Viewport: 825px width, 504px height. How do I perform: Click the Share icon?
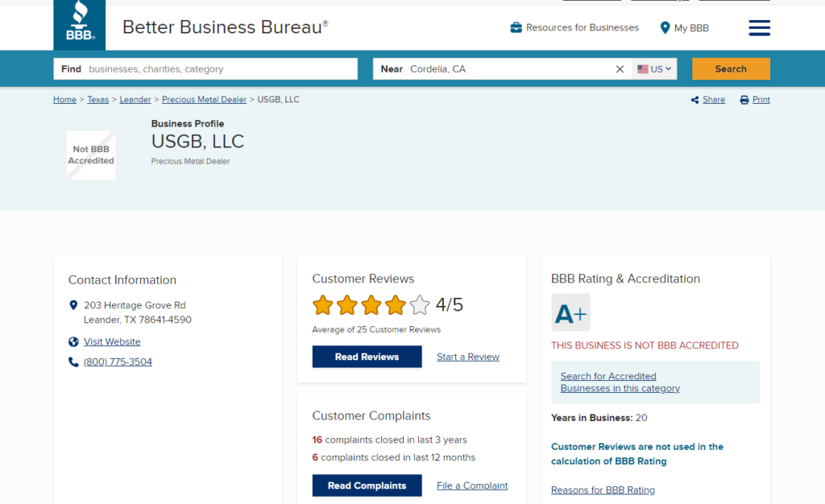695,100
